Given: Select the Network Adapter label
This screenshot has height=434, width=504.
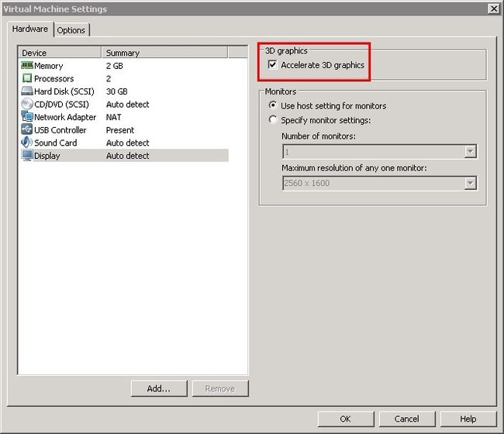Looking at the screenshot, I should pos(65,117).
